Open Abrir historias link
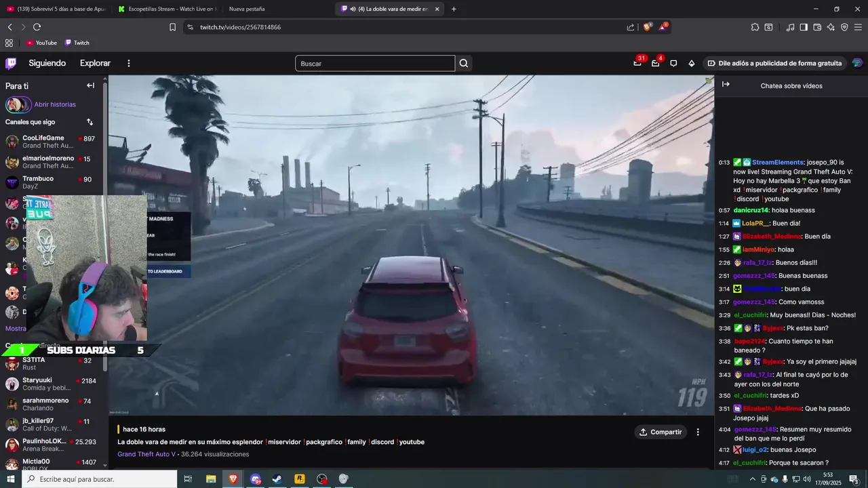The width and height of the screenshot is (868, 488). click(55, 104)
